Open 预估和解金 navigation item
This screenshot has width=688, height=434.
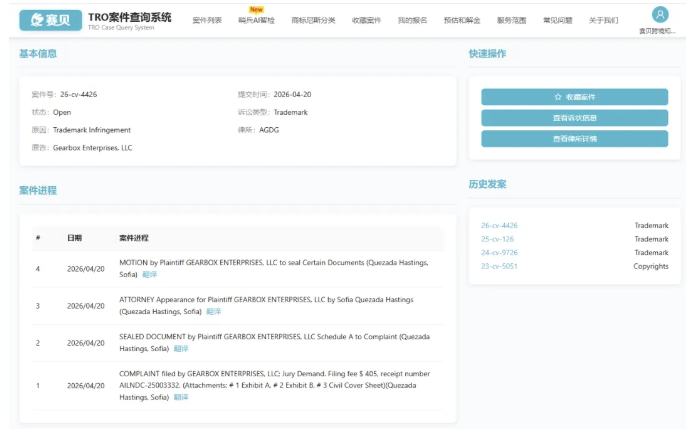click(462, 20)
